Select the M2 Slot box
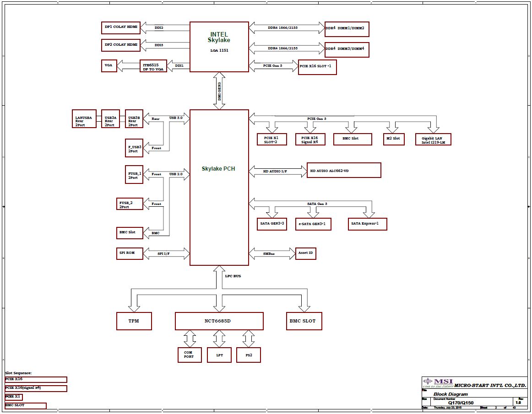 (x=394, y=139)
